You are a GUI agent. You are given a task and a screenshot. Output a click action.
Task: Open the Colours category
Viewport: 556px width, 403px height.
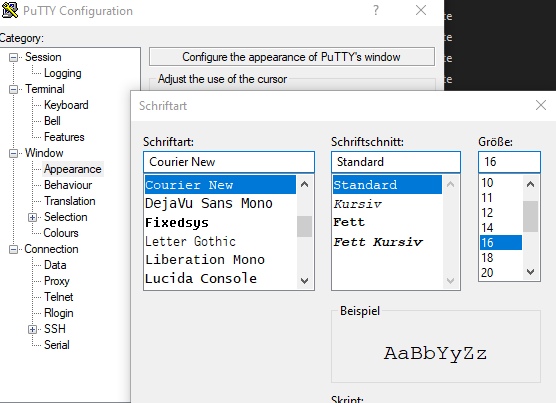(x=61, y=233)
